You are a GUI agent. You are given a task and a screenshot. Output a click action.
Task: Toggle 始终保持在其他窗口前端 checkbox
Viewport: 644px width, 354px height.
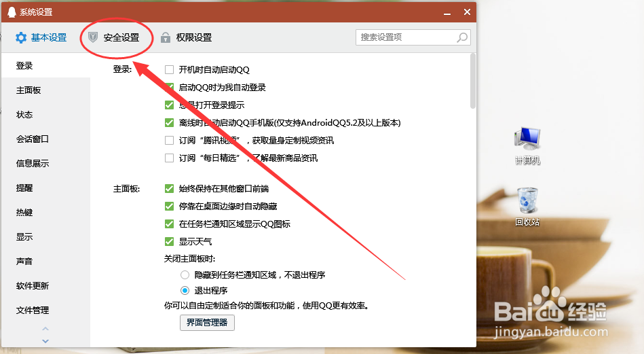[169, 188]
